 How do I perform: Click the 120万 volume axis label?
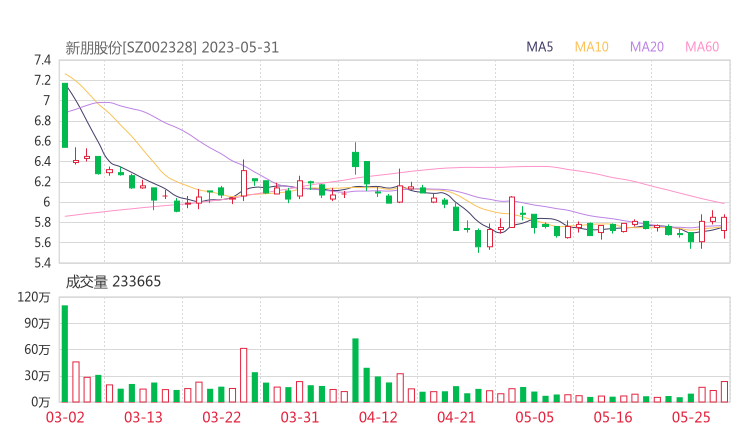click(34, 297)
